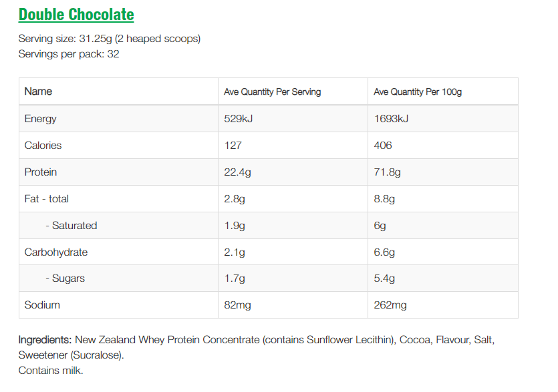Click the 529kJ energy value
Image resolution: width=558 pixels, height=392 pixels.
tap(238, 119)
